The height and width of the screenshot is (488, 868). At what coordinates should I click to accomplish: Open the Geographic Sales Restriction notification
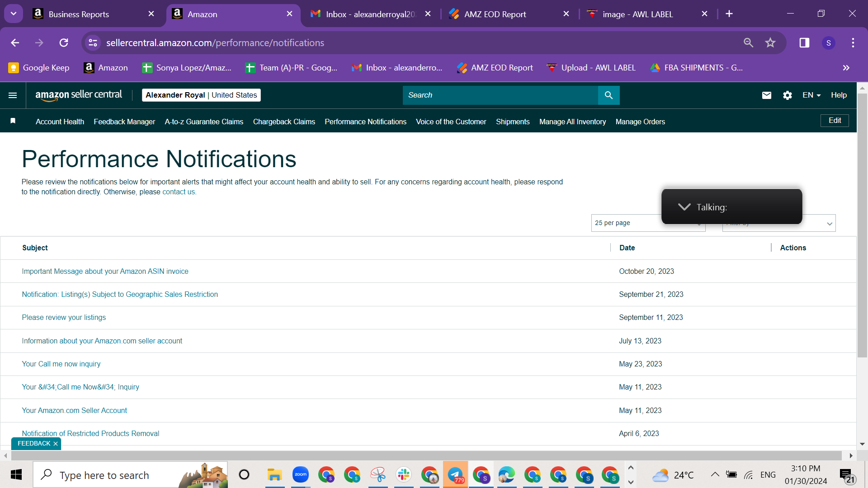120,295
